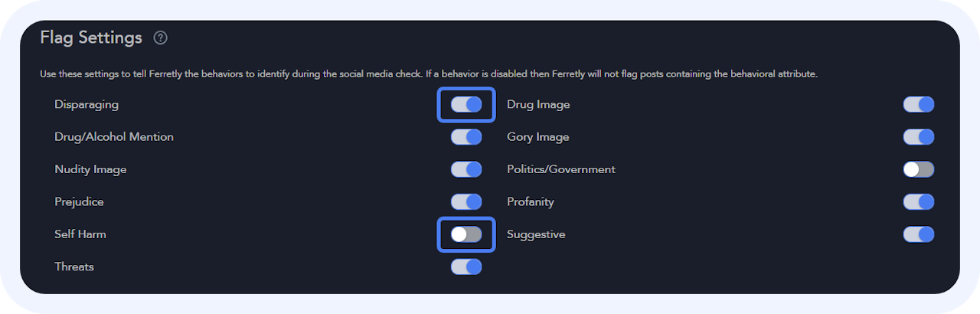Viewport: 980px width, 314px height.
Task: Click the Disparaging label text
Action: pyautogui.click(x=87, y=104)
